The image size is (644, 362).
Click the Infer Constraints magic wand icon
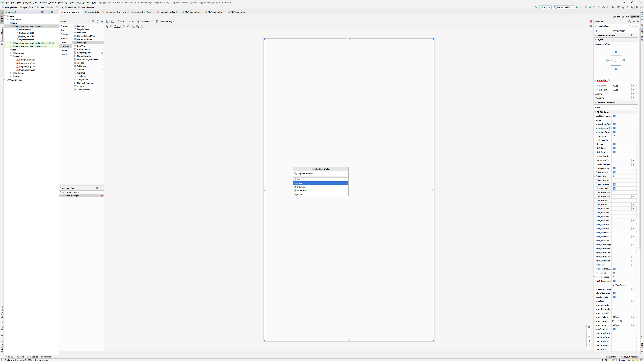coord(128,26)
